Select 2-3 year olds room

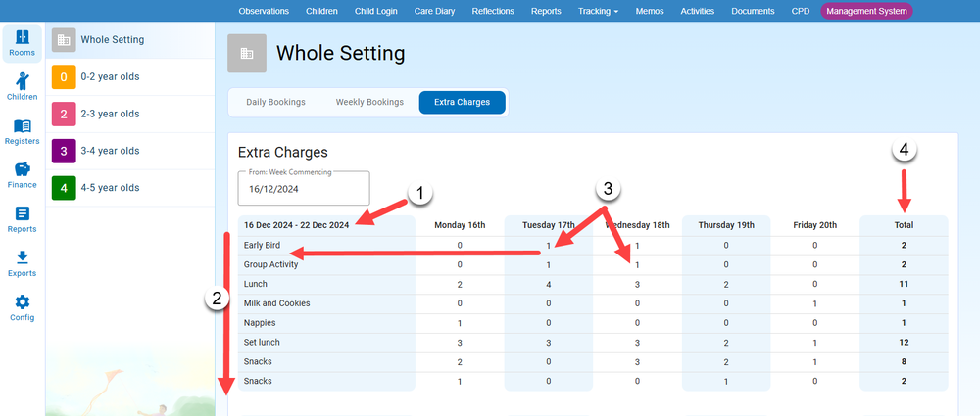(x=130, y=114)
